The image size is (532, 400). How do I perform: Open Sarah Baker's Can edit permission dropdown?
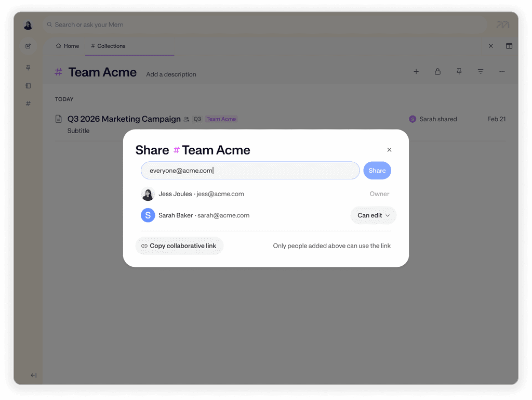click(x=373, y=215)
